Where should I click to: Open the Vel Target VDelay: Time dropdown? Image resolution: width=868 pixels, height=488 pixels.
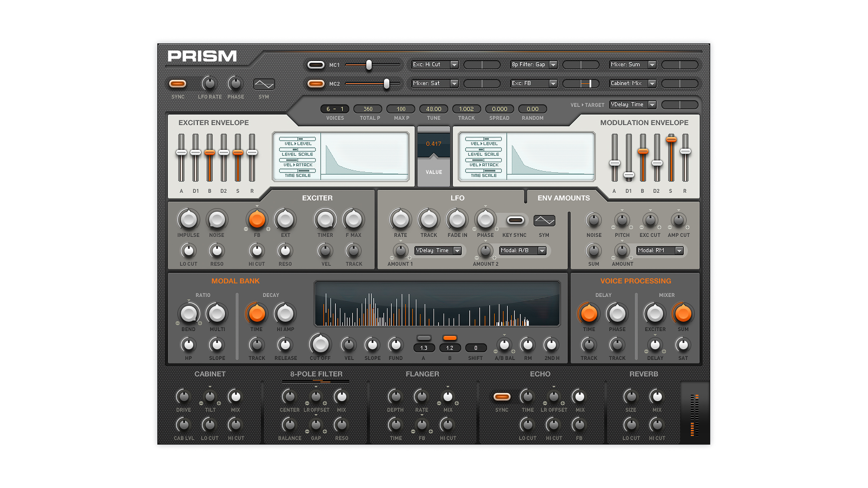tap(632, 104)
